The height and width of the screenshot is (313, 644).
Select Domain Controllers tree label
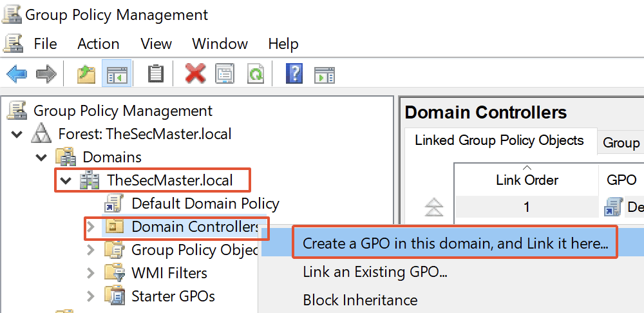click(196, 227)
